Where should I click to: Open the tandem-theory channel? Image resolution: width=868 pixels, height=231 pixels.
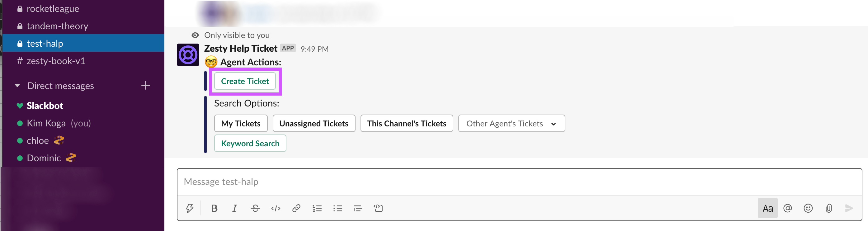[57, 26]
